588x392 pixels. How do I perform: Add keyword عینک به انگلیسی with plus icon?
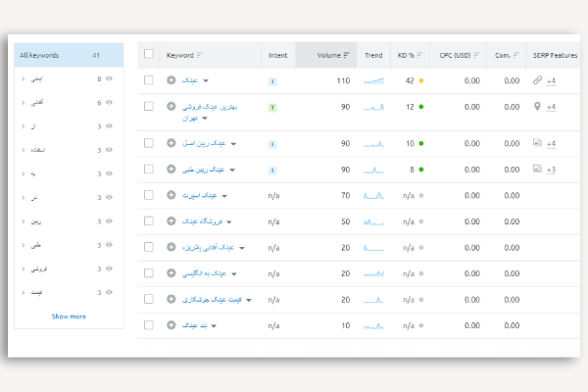[171, 273]
